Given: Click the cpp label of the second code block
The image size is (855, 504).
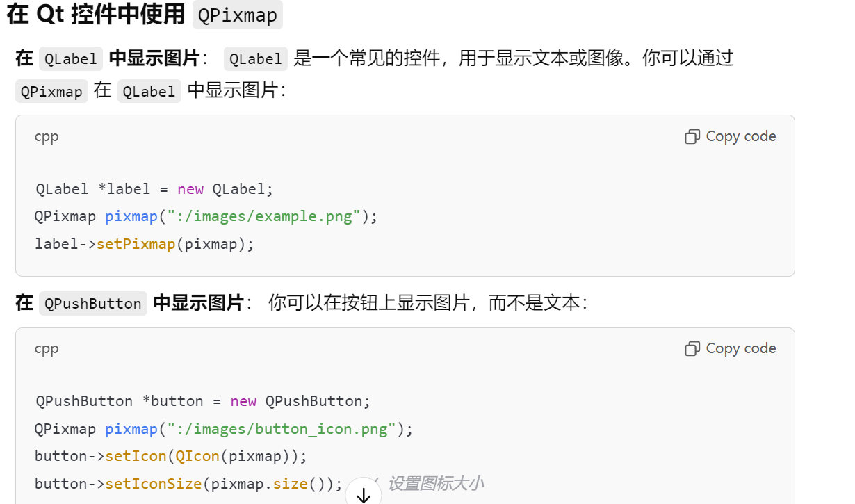Looking at the screenshot, I should 47,349.
